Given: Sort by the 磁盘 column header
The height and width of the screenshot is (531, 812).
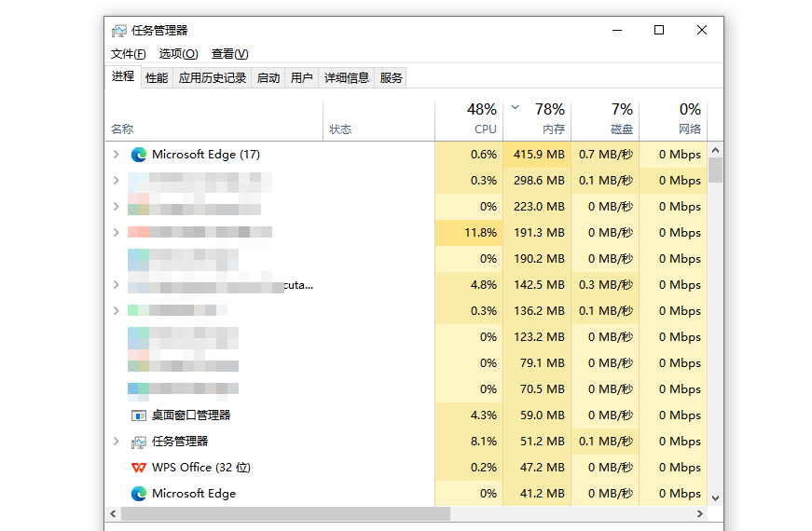Looking at the screenshot, I should point(605,120).
